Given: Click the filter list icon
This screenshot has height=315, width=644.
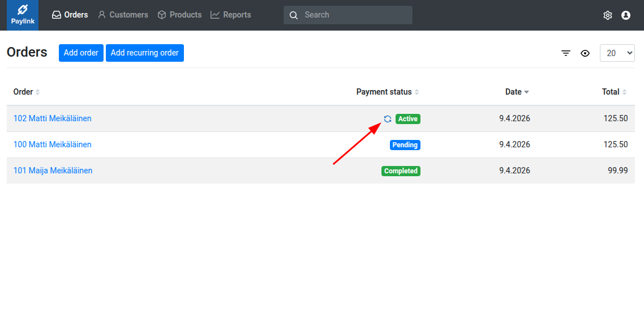Looking at the screenshot, I should tap(566, 53).
